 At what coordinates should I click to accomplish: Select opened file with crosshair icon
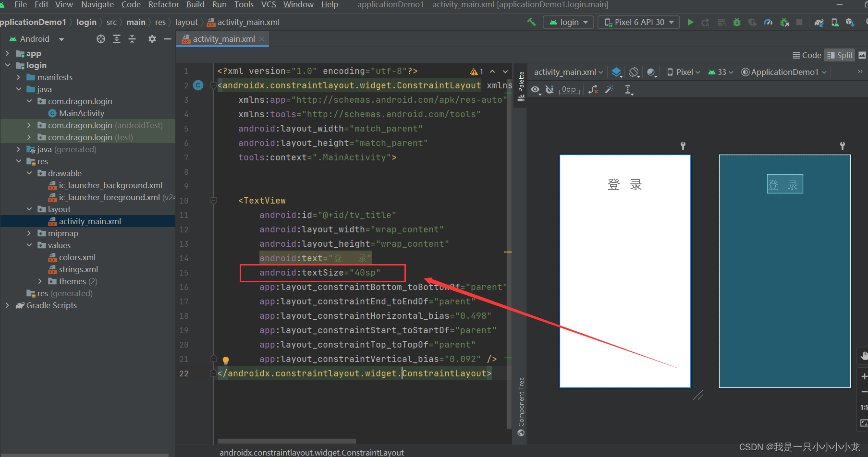[101, 39]
